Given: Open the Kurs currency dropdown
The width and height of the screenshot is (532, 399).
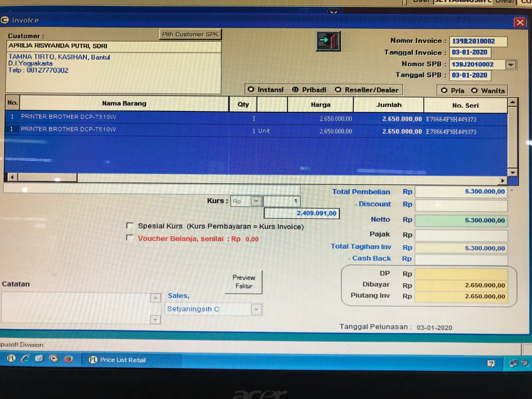Looking at the screenshot, I should (x=256, y=201).
